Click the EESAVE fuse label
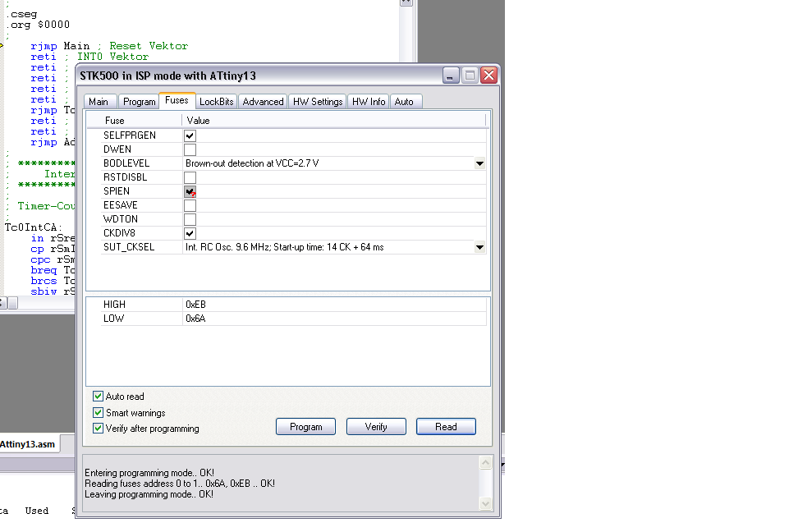This screenshot has height=532, width=798. [121, 205]
